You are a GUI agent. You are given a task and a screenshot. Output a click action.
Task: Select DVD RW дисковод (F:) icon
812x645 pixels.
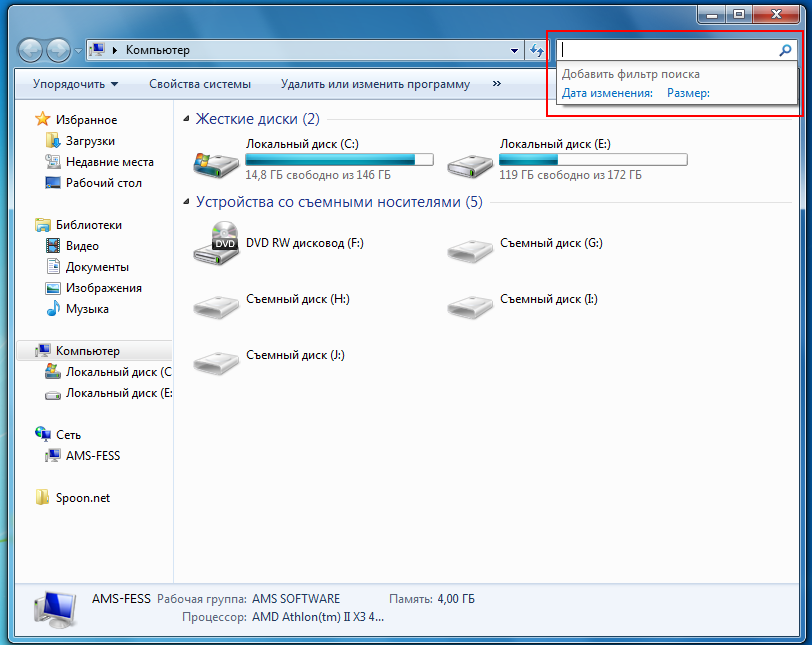tap(216, 243)
